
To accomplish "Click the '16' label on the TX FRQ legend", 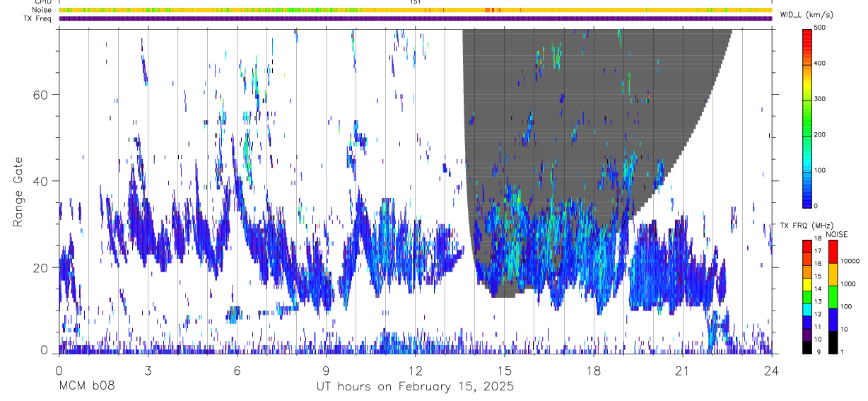I will pos(819,265).
